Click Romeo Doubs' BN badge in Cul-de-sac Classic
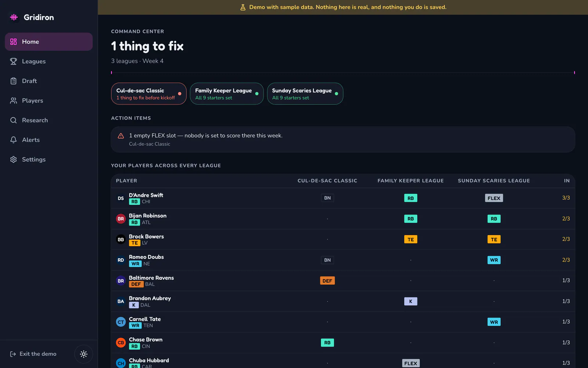The width and height of the screenshot is (588, 368). pyautogui.click(x=327, y=260)
